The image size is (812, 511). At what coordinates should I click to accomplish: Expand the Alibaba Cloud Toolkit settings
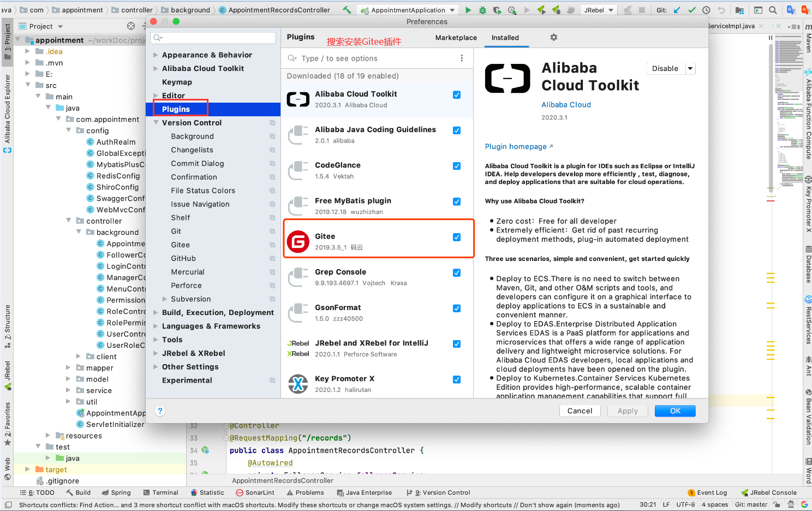[156, 68]
